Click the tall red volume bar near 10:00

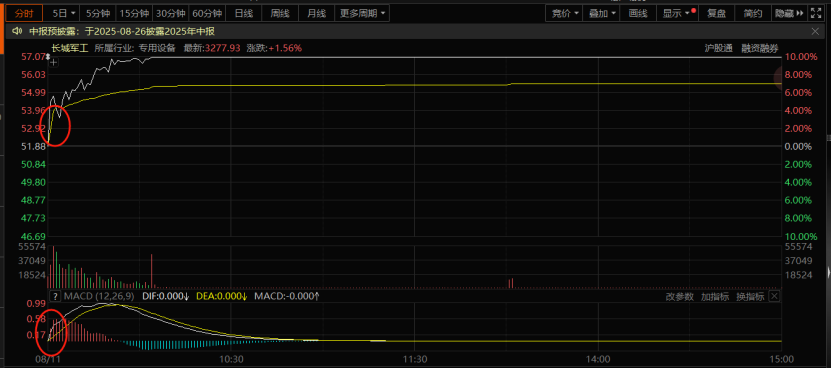[x=152, y=271]
